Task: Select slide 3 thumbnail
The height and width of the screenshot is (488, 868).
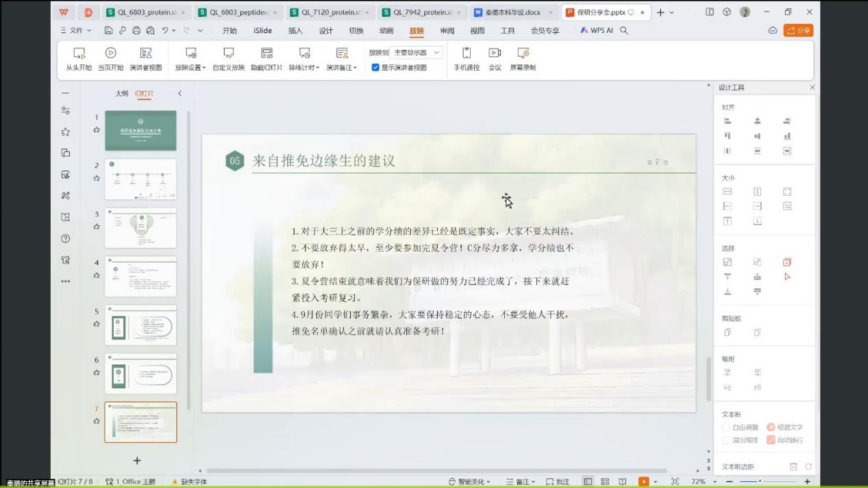Action: click(x=140, y=228)
